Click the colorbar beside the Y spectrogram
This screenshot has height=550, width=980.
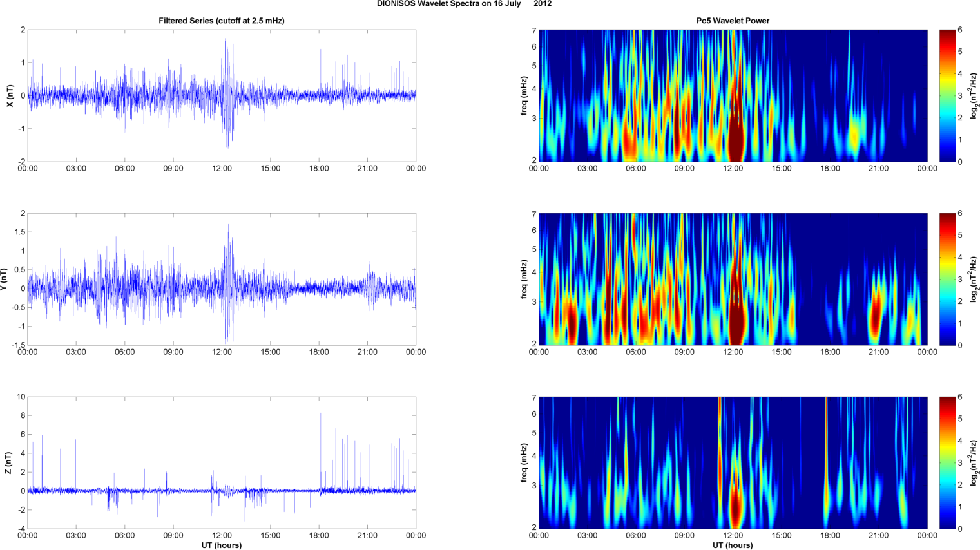[x=947, y=279]
